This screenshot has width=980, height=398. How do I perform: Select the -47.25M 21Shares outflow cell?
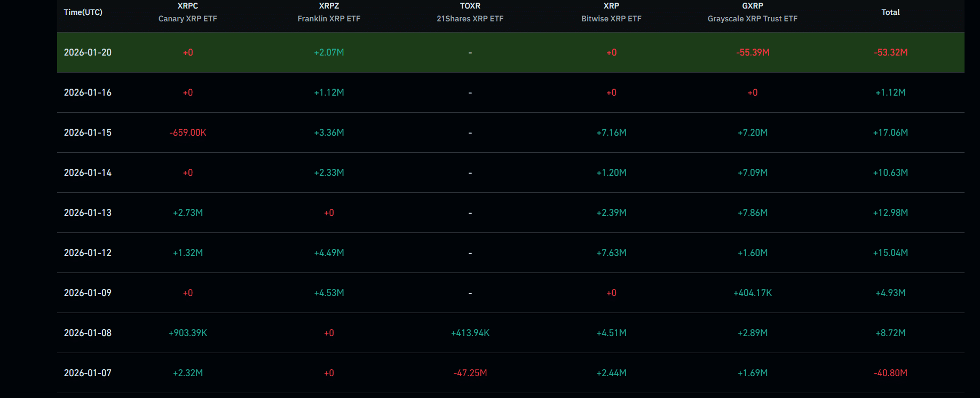(x=470, y=373)
